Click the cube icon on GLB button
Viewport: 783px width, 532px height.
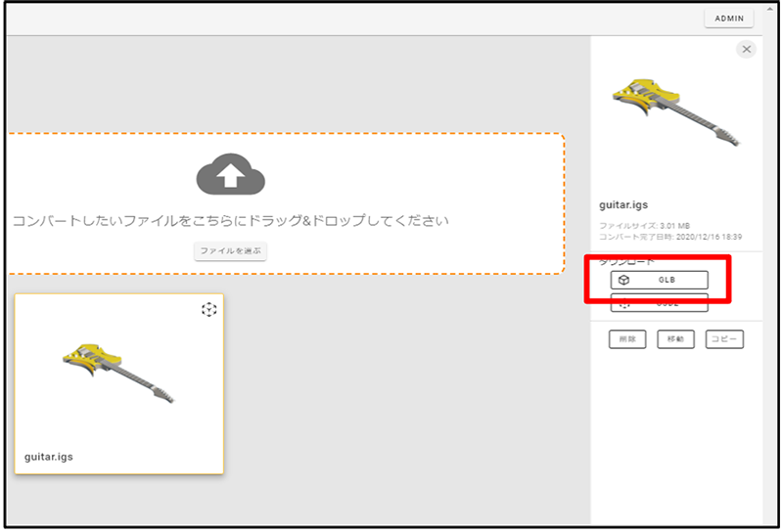coord(624,281)
